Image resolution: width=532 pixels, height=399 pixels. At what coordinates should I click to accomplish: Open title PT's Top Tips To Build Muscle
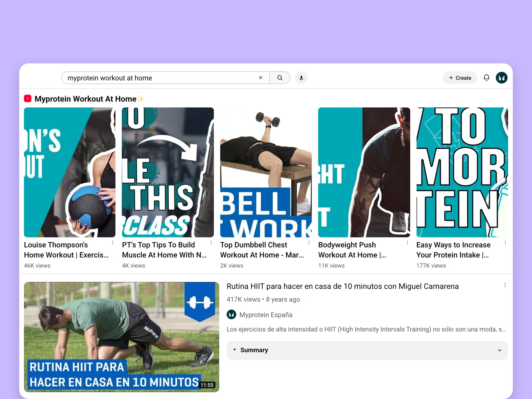[x=164, y=250]
